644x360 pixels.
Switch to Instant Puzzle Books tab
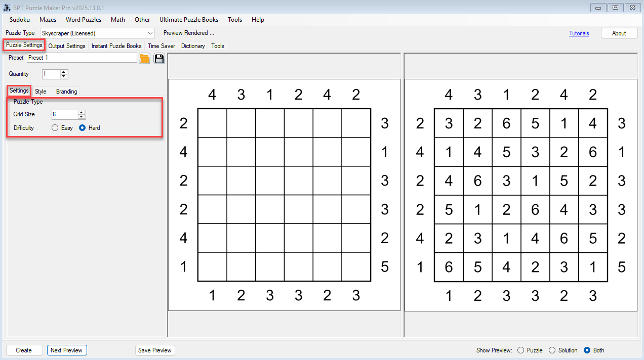point(116,46)
